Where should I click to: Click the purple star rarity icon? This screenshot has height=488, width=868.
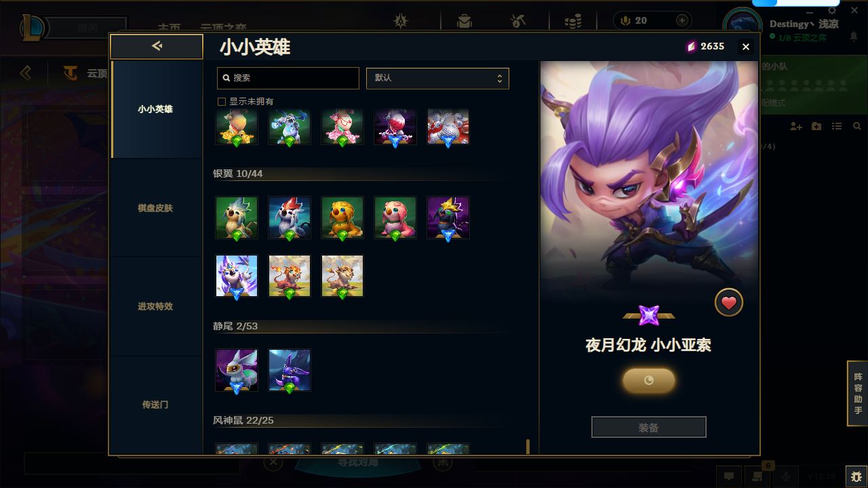tap(649, 315)
